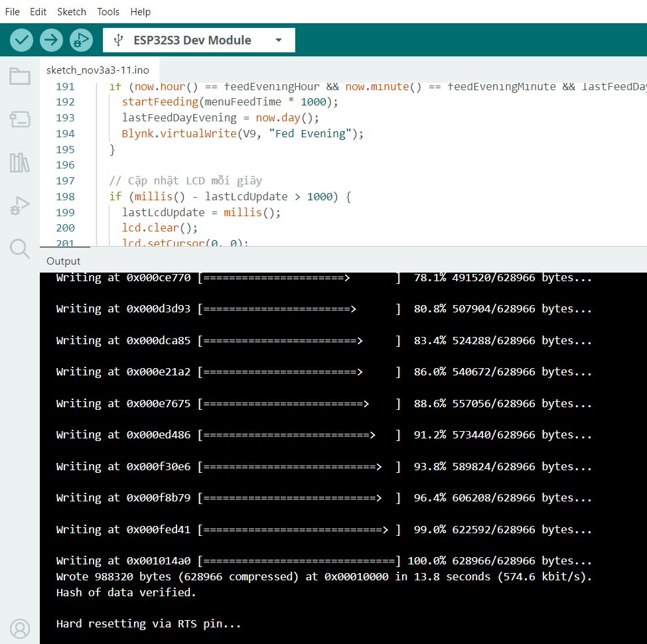Click the user account profile icon

coord(20,629)
